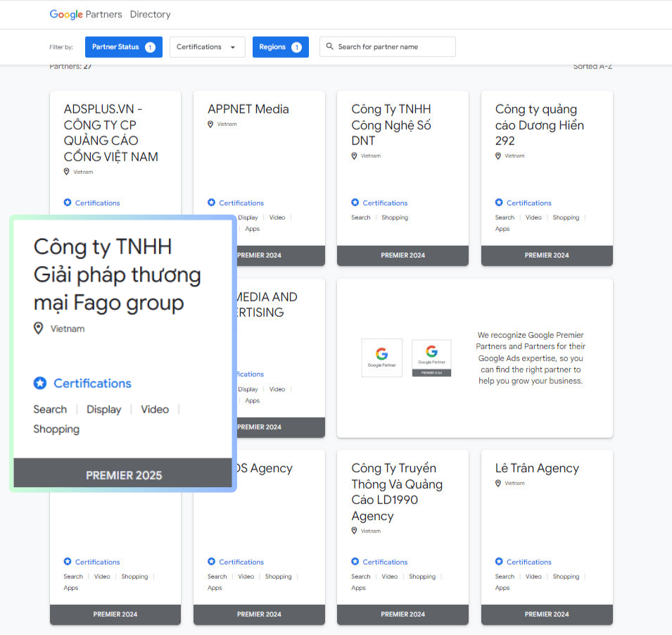This screenshot has height=635, width=672.
Task: Open Công Ty Truyền Thông Và Quảng Cáo LD1990 title
Action: coord(397,492)
